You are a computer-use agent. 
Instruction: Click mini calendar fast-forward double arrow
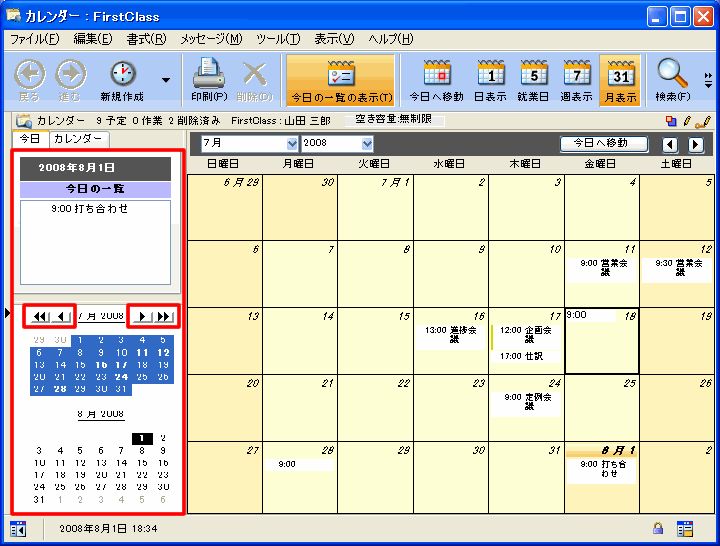coord(165,317)
